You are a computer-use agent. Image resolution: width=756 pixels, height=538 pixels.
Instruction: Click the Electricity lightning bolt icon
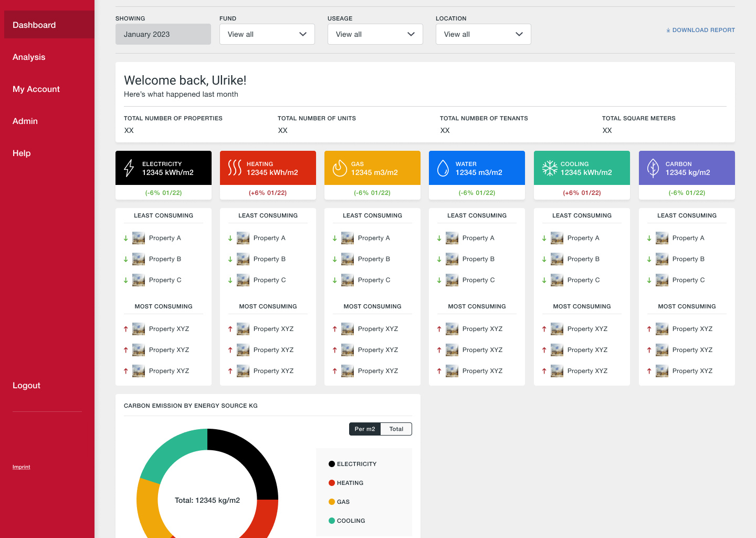(129, 168)
